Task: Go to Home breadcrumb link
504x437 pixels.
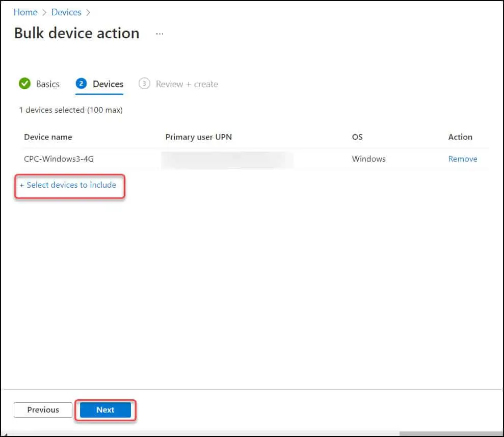Action: pyautogui.click(x=25, y=12)
